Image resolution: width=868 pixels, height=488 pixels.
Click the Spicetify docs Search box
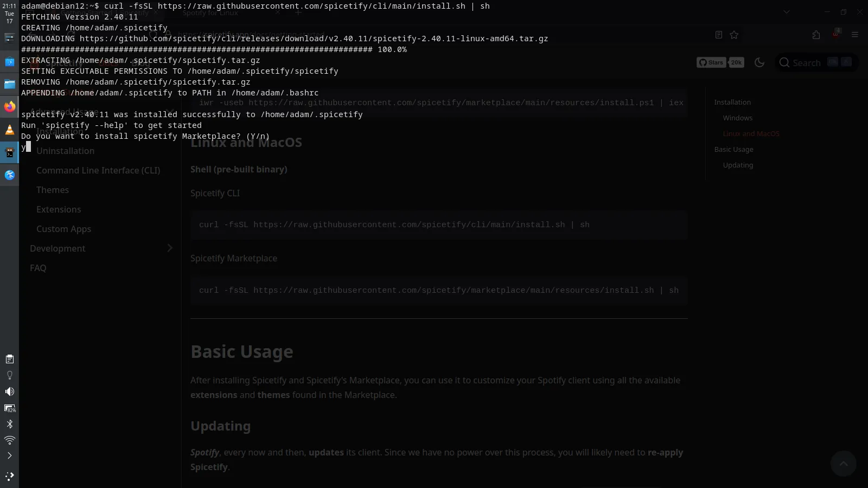[x=815, y=62]
